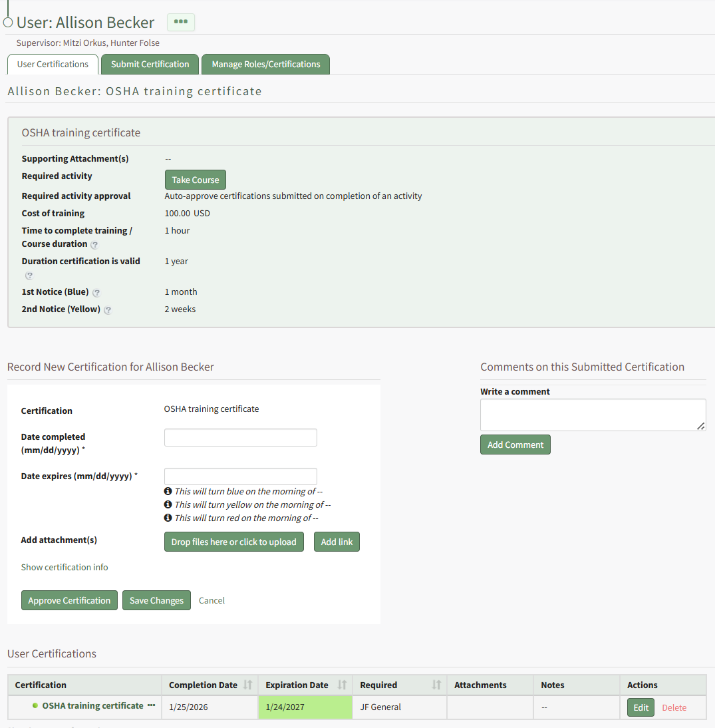Expand Show certification info
This screenshot has width=715, height=728.
(65, 567)
